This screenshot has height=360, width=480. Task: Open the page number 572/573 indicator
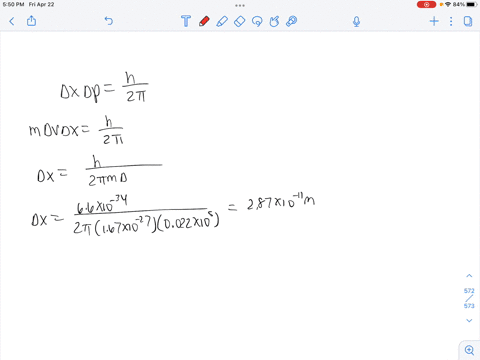click(x=469, y=298)
